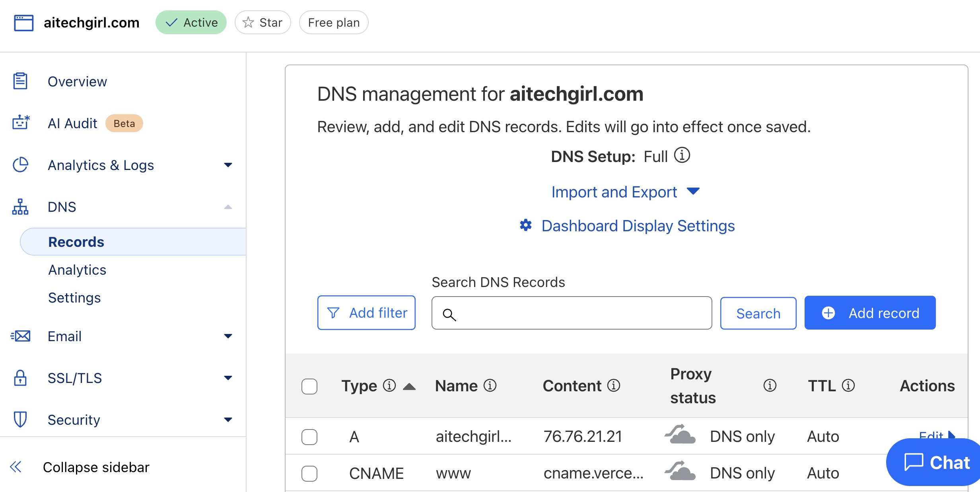Focus the Search DNS Records input
The width and height of the screenshot is (980, 492).
572,313
